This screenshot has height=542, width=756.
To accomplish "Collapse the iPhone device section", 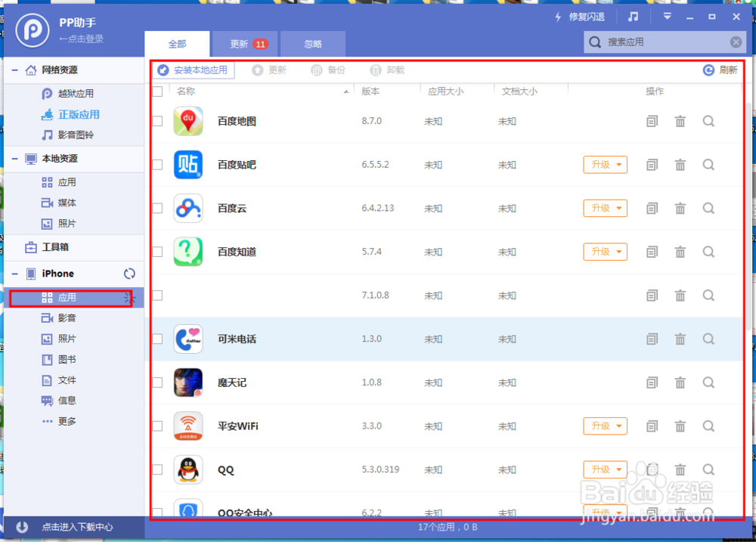I will 15,274.
